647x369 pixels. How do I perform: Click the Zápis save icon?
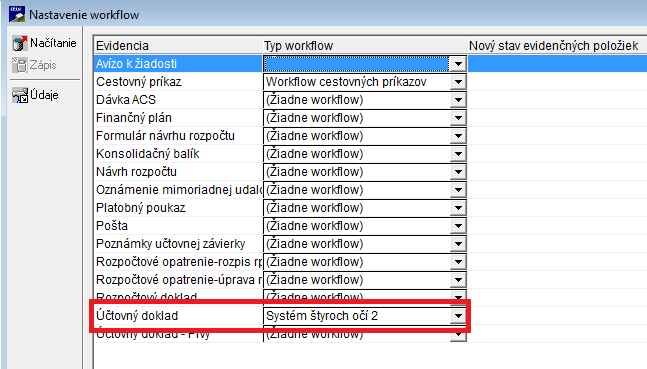tap(19, 65)
